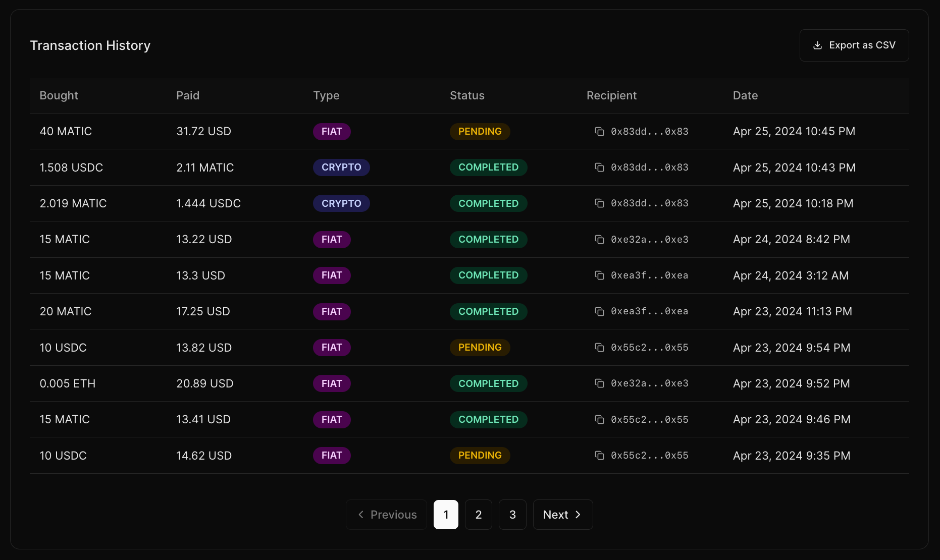
Task: Click date Apr 25, 2024 10:43 PM
Action: tap(794, 167)
